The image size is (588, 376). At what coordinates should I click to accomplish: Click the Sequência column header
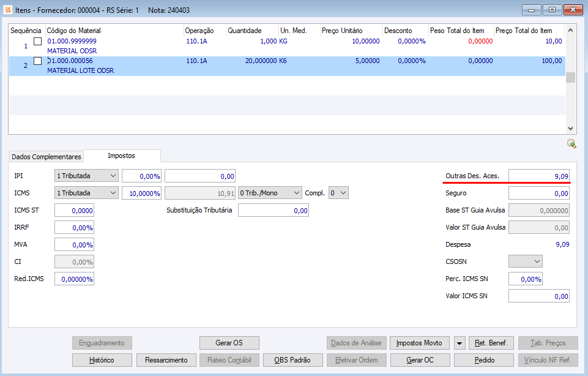tap(26, 31)
